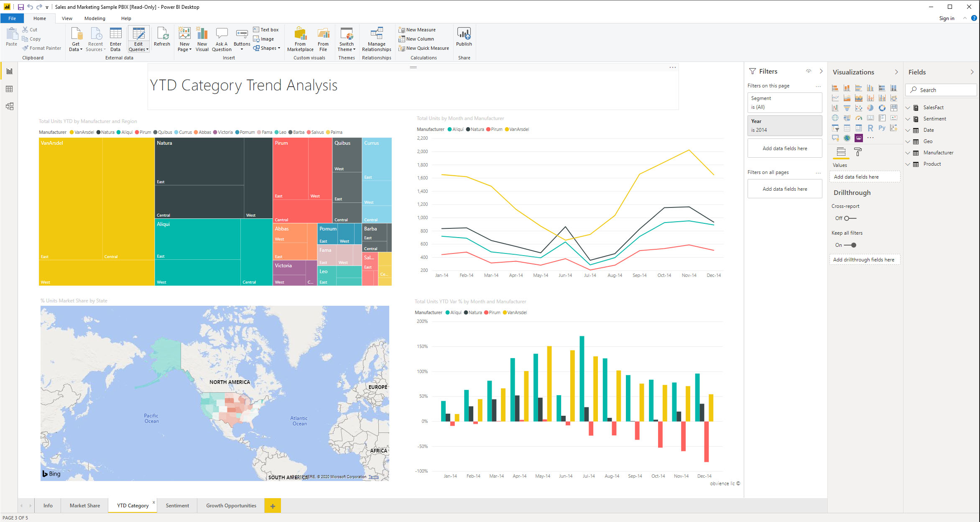
Task: Click New Measure in Calculations group
Action: point(417,30)
